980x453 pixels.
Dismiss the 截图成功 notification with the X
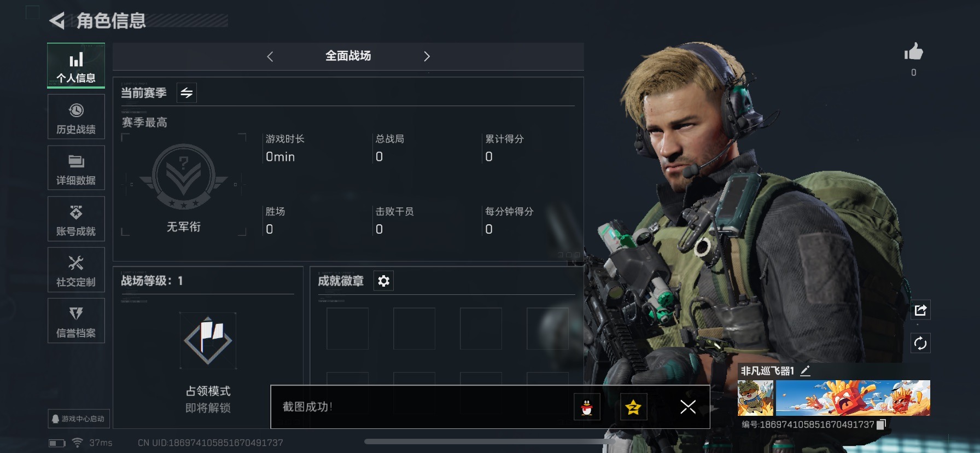pos(688,406)
